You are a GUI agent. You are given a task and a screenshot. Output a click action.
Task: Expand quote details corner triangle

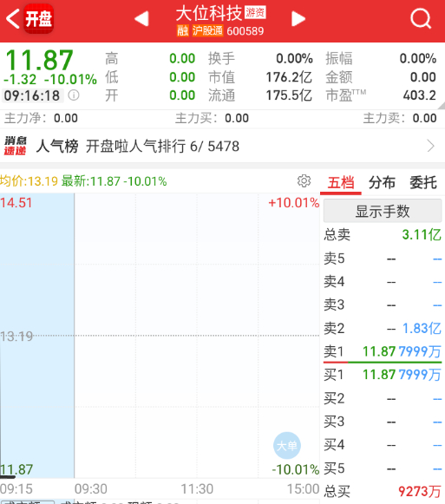tap(442, 106)
